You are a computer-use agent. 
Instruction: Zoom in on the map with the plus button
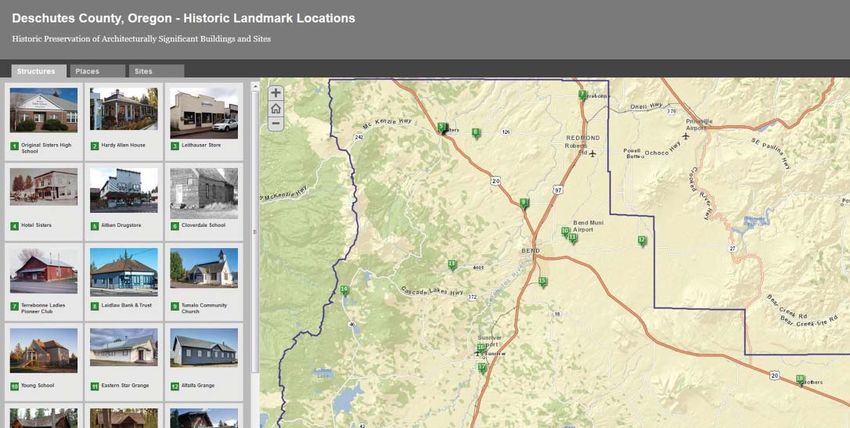(275, 93)
